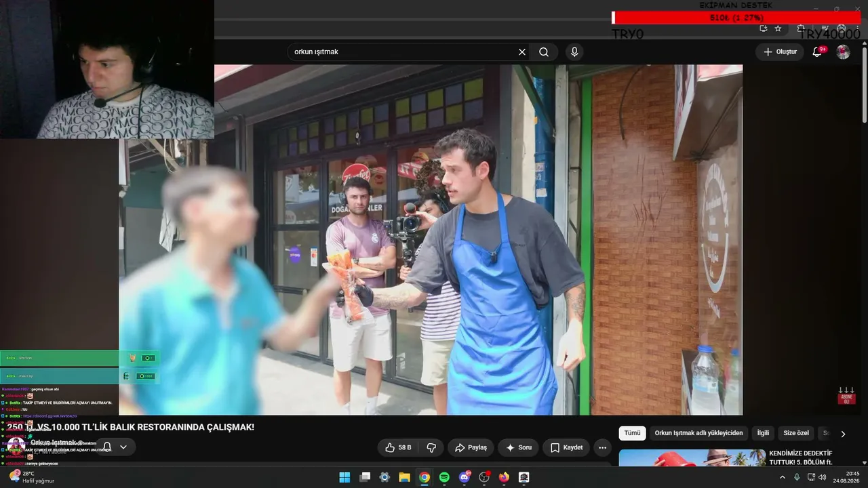Switch to Google Chrome on the taskbar
Image resolution: width=868 pixels, height=488 pixels.
click(x=425, y=477)
